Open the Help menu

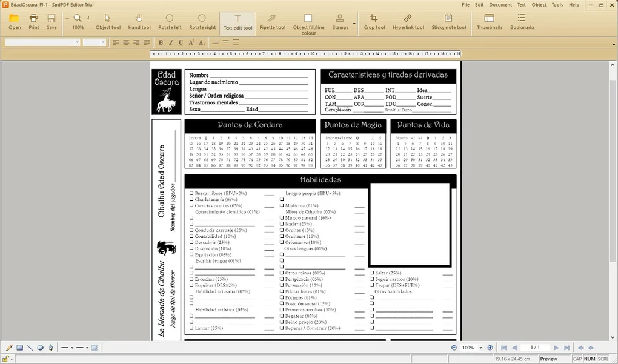point(574,5)
